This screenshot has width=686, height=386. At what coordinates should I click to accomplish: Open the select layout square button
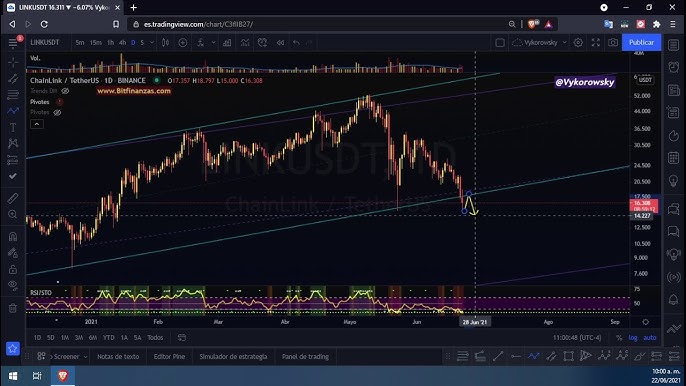[500, 42]
